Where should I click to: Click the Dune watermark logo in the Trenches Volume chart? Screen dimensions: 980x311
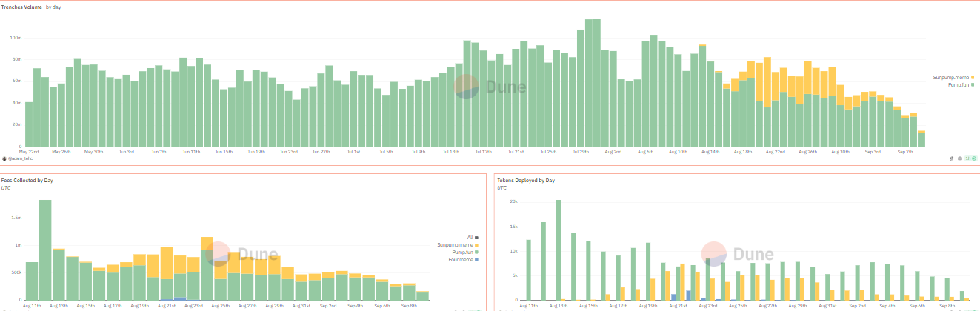coord(490,87)
